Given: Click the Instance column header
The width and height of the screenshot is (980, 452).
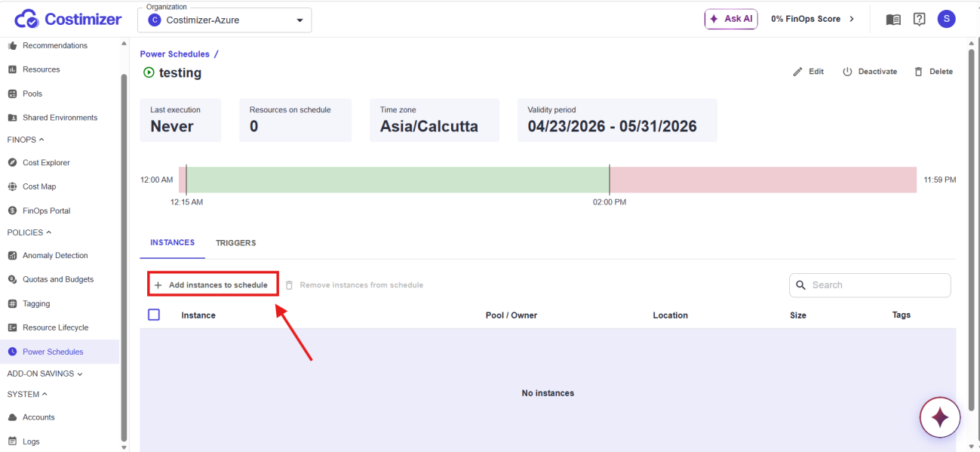Looking at the screenshot, I should pos(198,315).
